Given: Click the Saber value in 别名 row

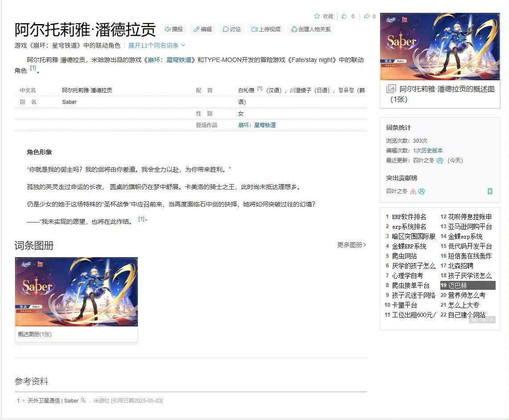Looking at the screenshot, I should click(x=69, y=102).
